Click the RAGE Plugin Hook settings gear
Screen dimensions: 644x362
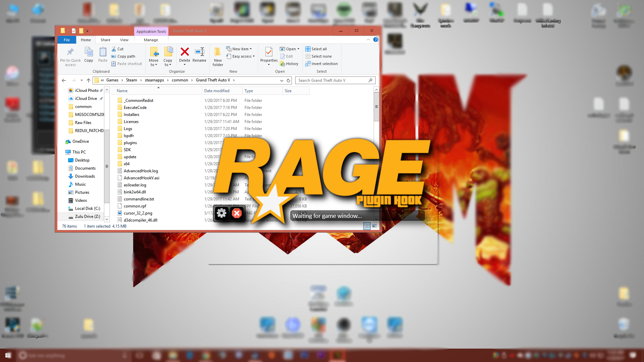tap(221, 213)
